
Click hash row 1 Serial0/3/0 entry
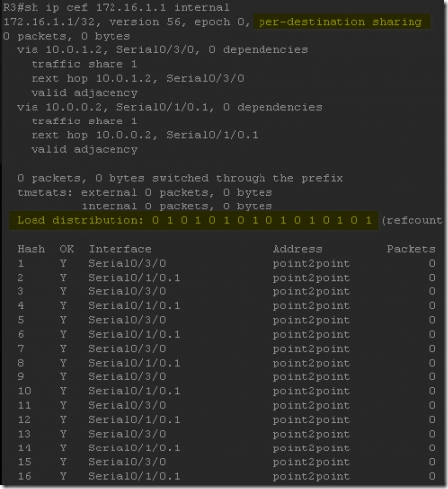(127, 264)
